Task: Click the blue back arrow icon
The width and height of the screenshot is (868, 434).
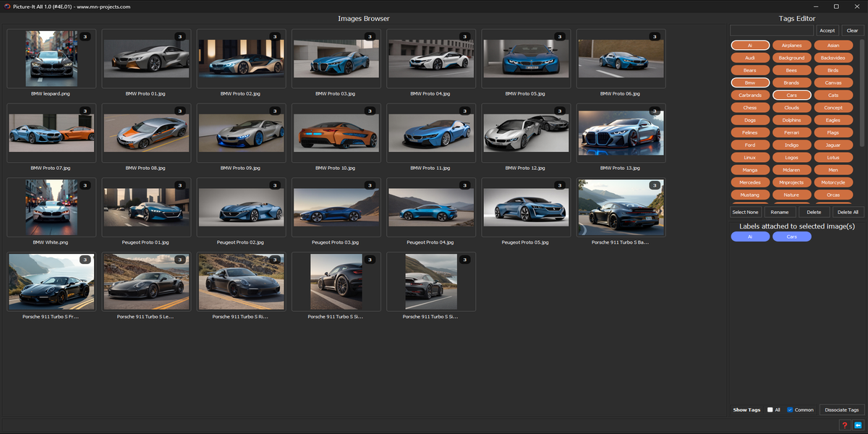Action: point(858,425)
